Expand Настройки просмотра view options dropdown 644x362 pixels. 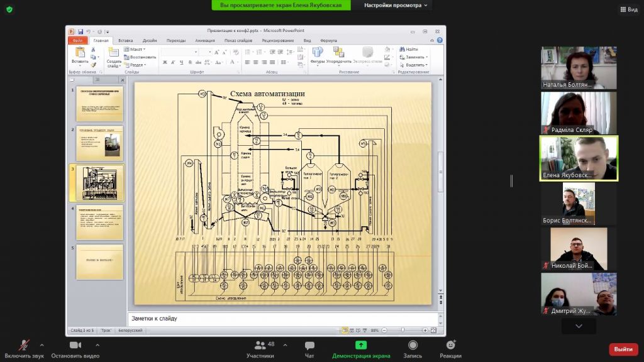click(397, 5)
